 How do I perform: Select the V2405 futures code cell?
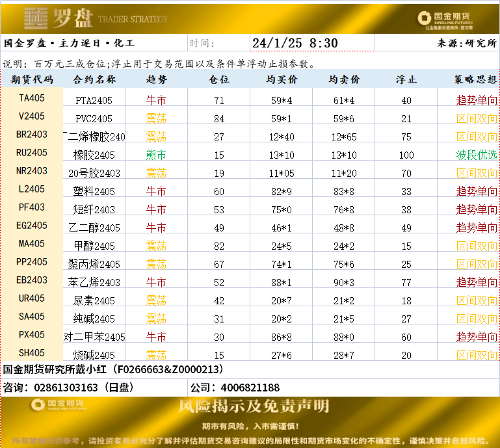coord(32,116)
